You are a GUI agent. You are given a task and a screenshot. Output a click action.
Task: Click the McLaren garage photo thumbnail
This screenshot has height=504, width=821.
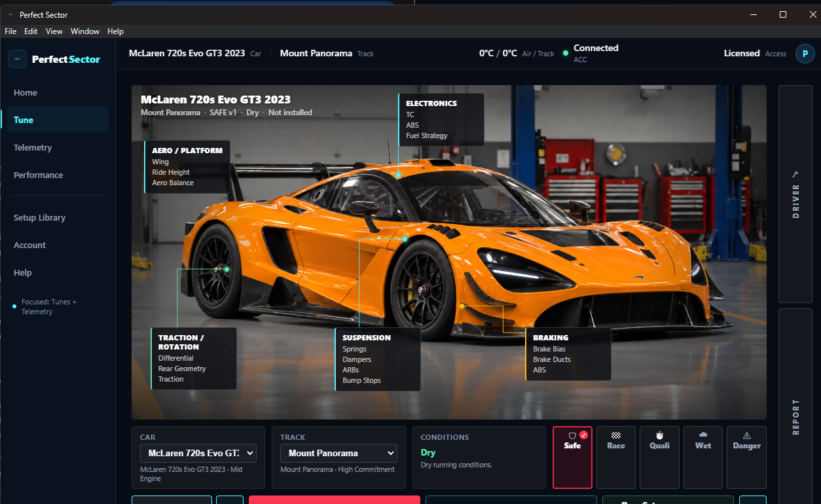point(449,252)
